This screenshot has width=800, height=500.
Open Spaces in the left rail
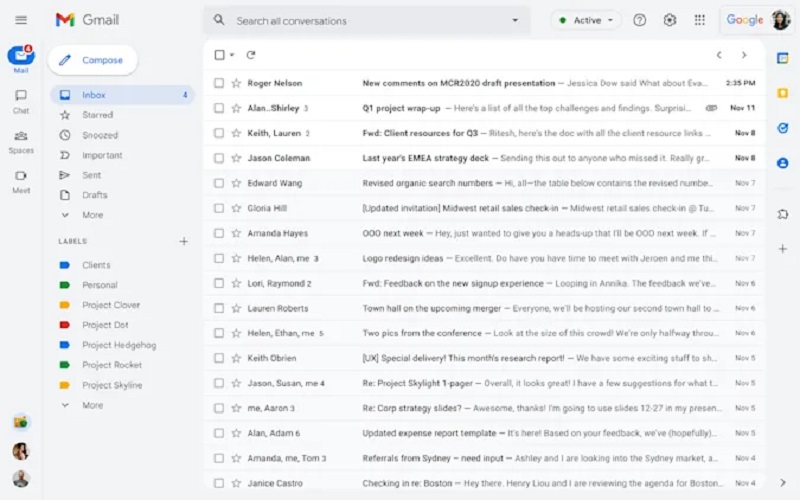pyautogui.click(x=21, y=142)
